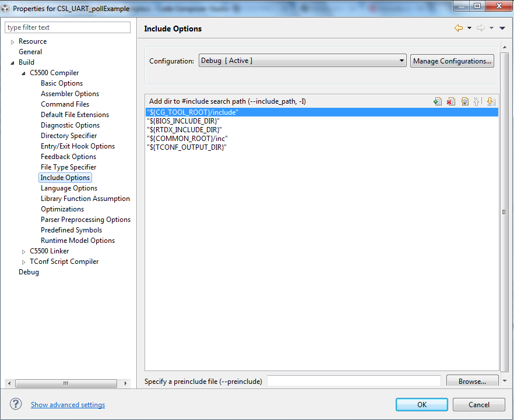Open Language Options page
Screen dimensions: 514x420
(x=69, y=188)
